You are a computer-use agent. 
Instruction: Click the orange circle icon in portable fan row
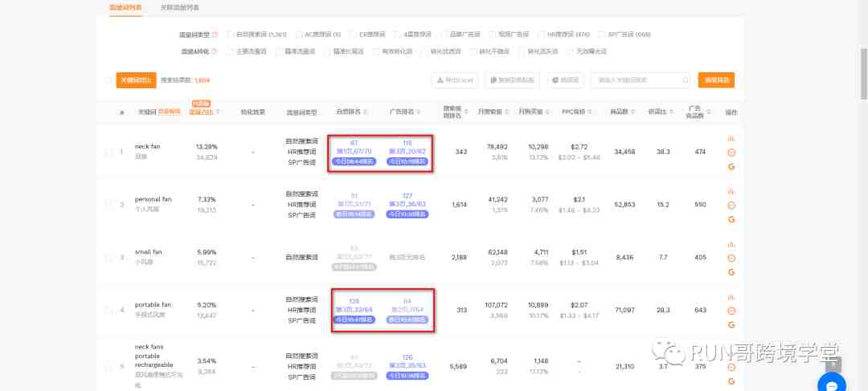[x=731, y=311]
